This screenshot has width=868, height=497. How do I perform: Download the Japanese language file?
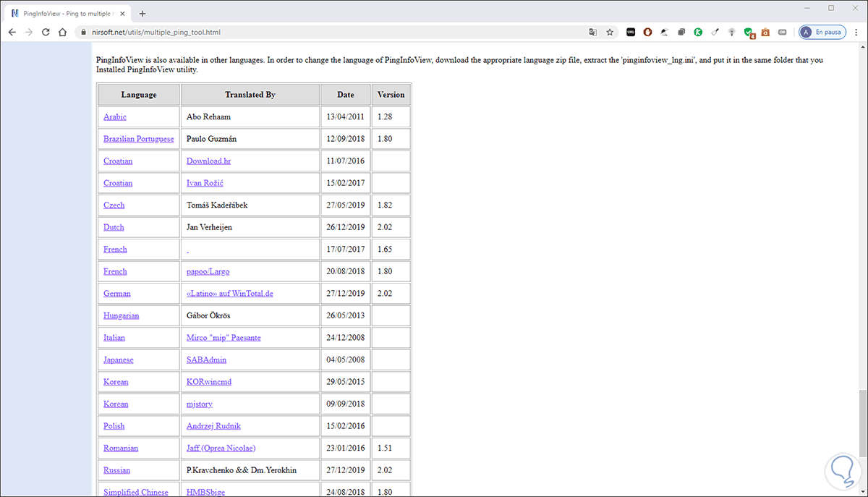119,360
